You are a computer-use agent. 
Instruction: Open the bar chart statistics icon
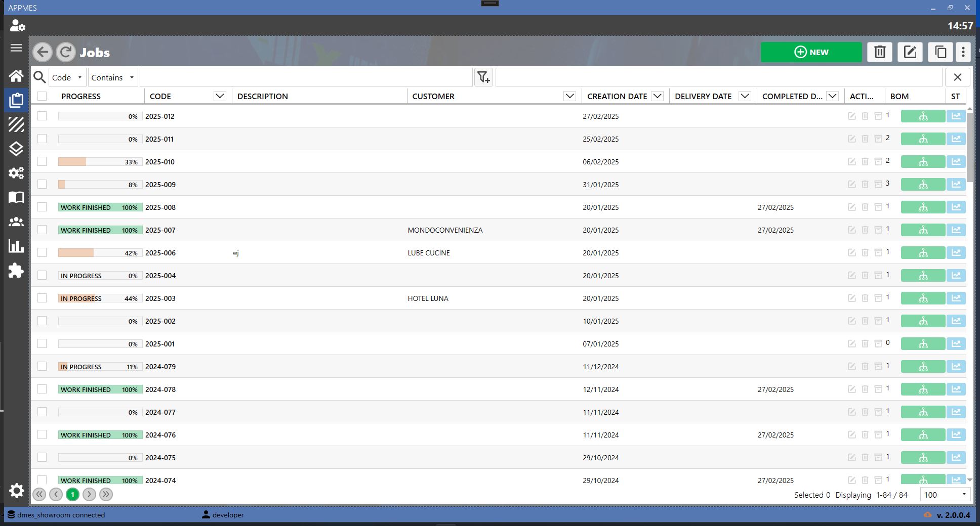click(16, 246)
